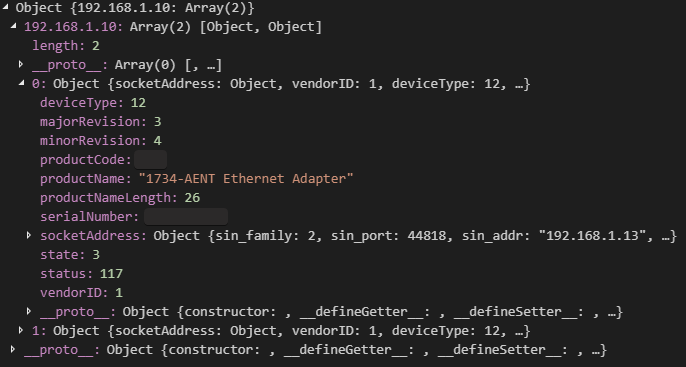Screen dimensions: 686x367
Task: Expand array element 1 Object
Action: 21,330
